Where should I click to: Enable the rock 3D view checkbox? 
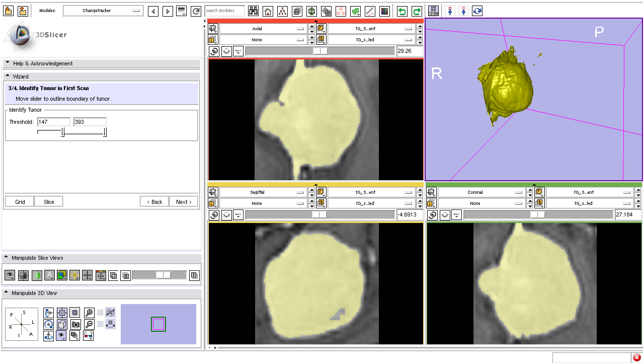[101, 324]
